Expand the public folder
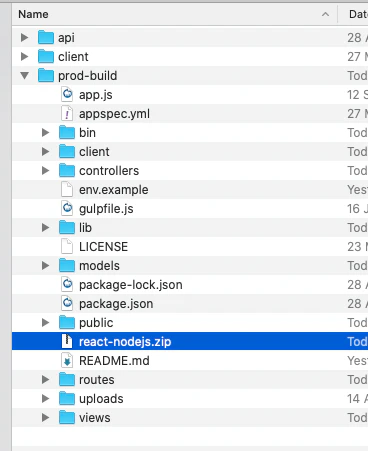The height and width of the screenshot is (451, 368). (x=45, y=323)
